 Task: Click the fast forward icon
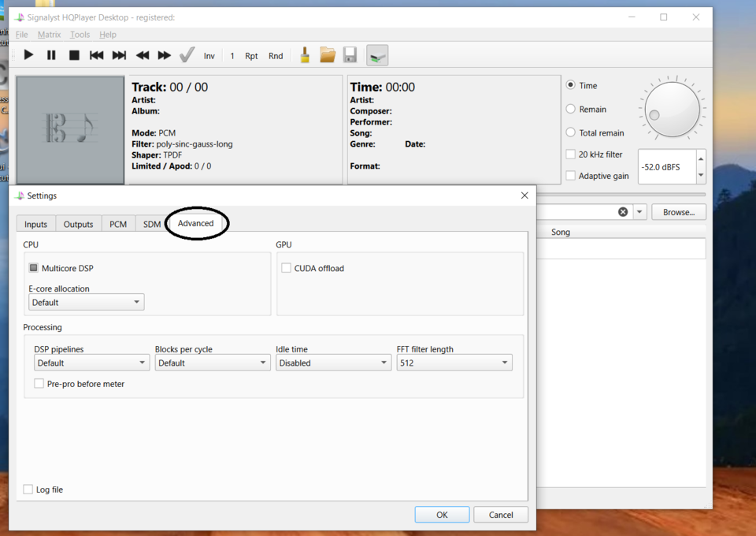[165, 55]
